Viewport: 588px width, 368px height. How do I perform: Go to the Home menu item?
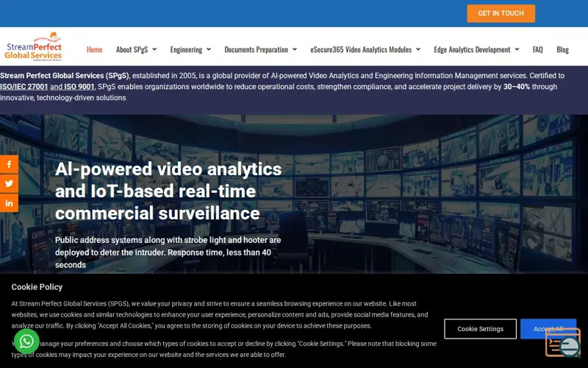pos(95,49)
